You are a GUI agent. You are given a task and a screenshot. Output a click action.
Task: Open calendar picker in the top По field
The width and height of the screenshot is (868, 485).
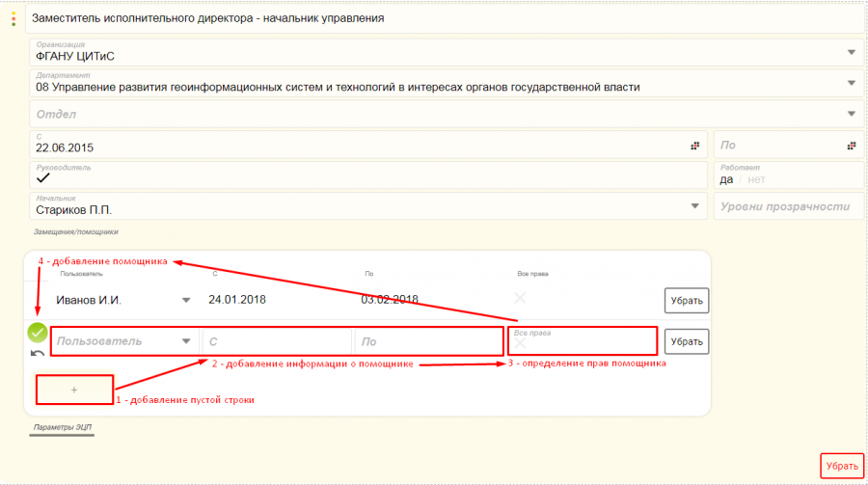pos(852,146)
